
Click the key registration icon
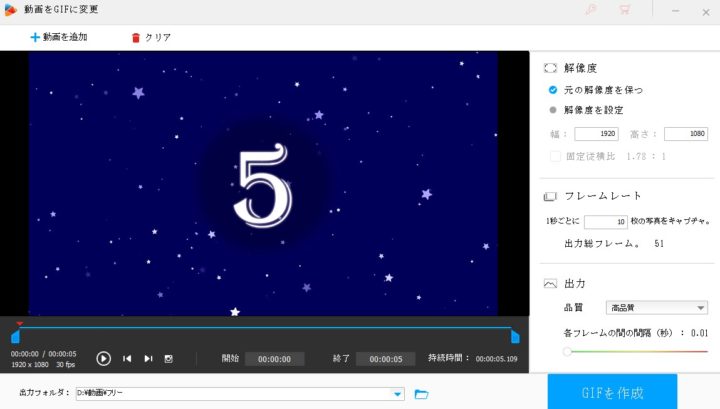(x=591, y=10)
